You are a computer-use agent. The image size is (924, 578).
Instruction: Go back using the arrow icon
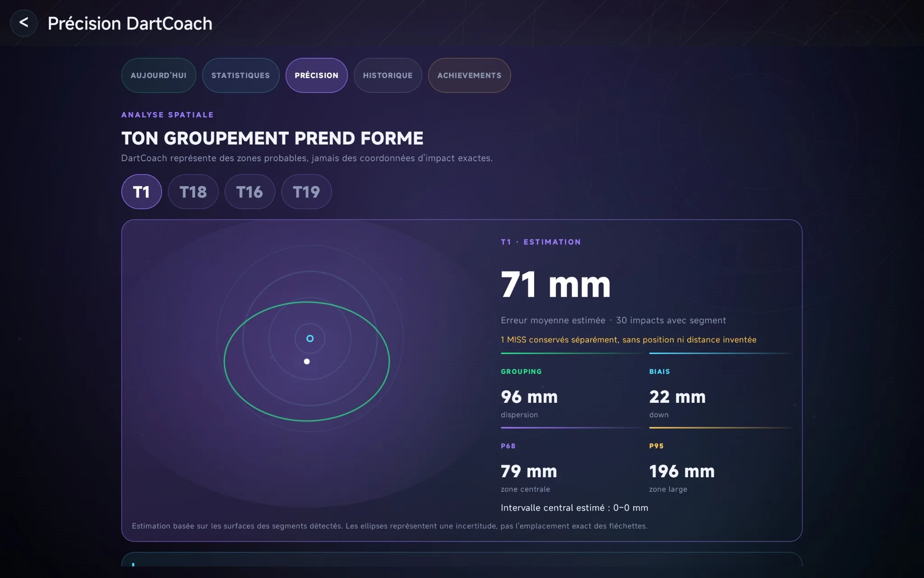click(x=23, y=23)
